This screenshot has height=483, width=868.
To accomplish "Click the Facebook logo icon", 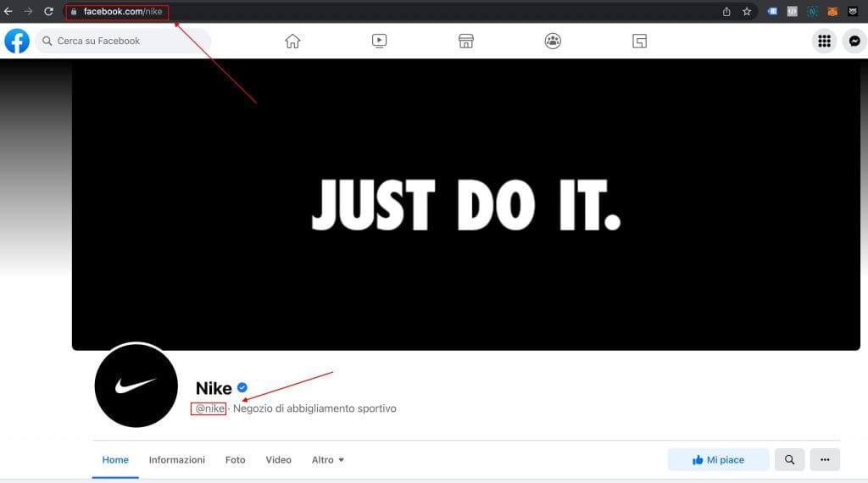I will (x=17, y=41).
